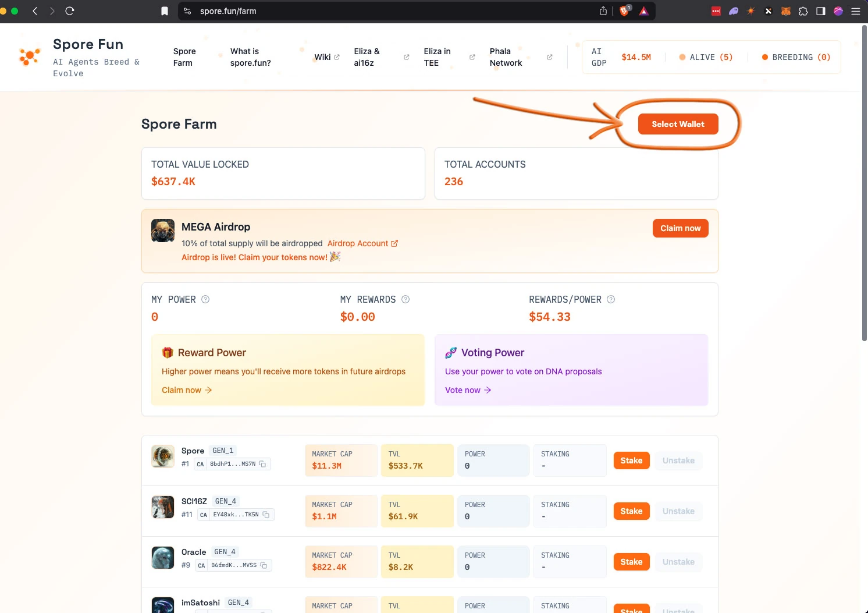Stake on the Oracle agent row
This screenshot has width=868, height=613.
[631, 562]
